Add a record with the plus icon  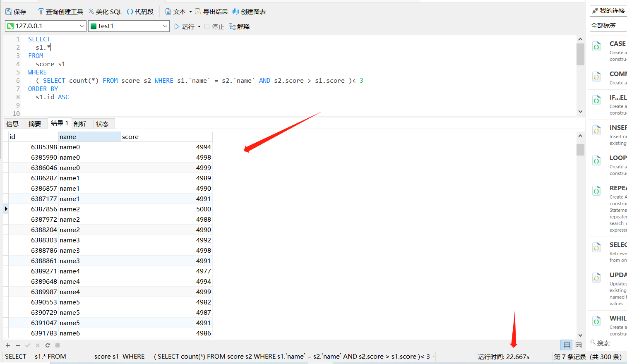[8, 345]
